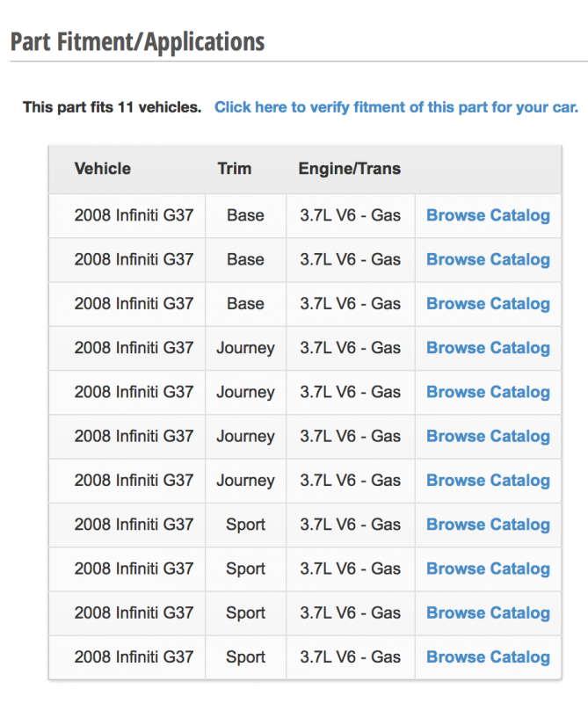Open Browse Catalog in third Base row
This screenshot has height=703, width=588.
(488, 304)
